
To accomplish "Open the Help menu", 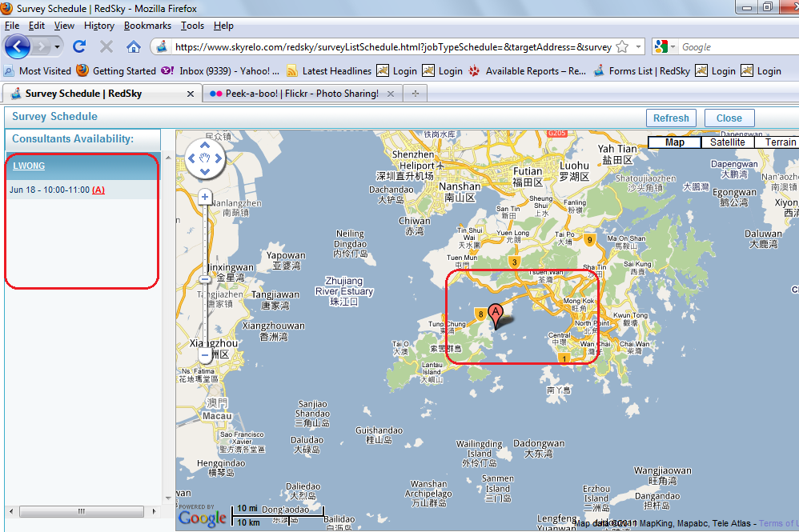I will (x=223, y=26).
